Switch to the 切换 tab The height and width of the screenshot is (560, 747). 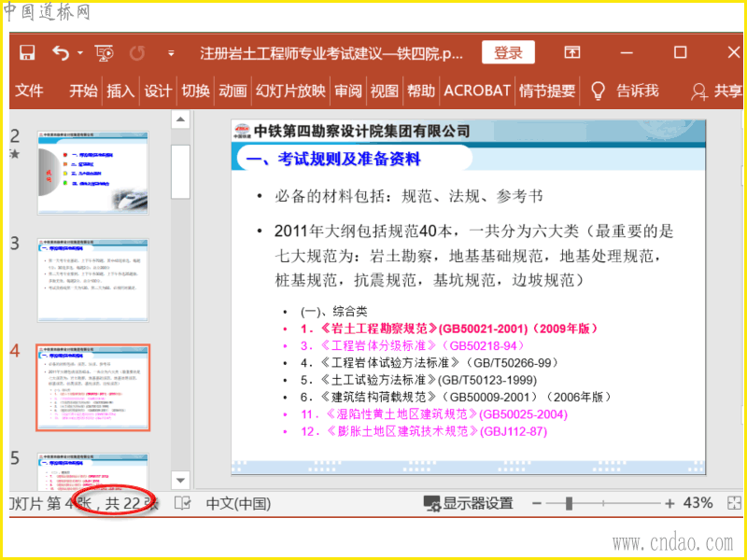coord(195,91)
